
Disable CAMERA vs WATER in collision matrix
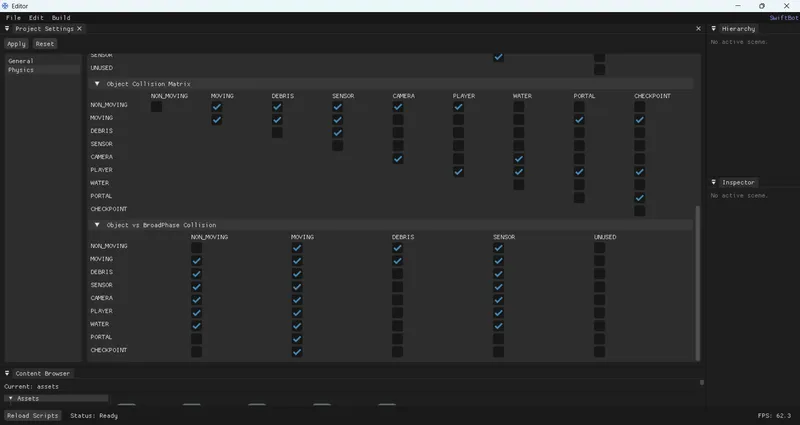pos(519,159)
